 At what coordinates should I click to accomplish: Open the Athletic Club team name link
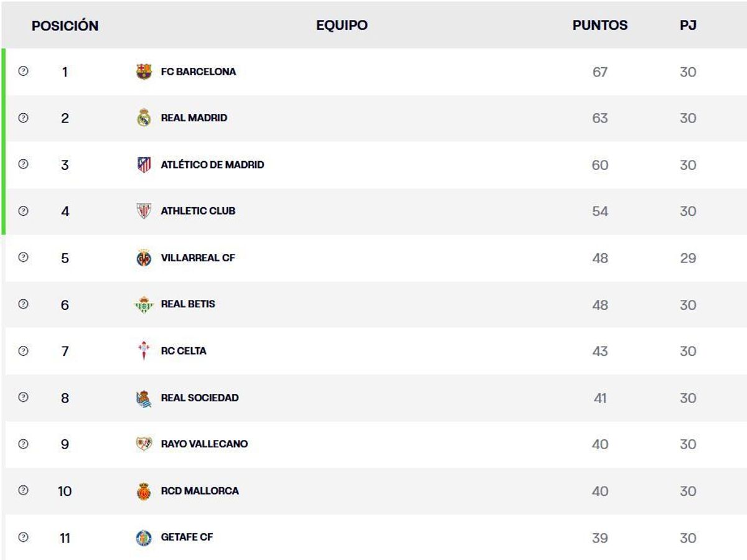[x=198, y=211]
